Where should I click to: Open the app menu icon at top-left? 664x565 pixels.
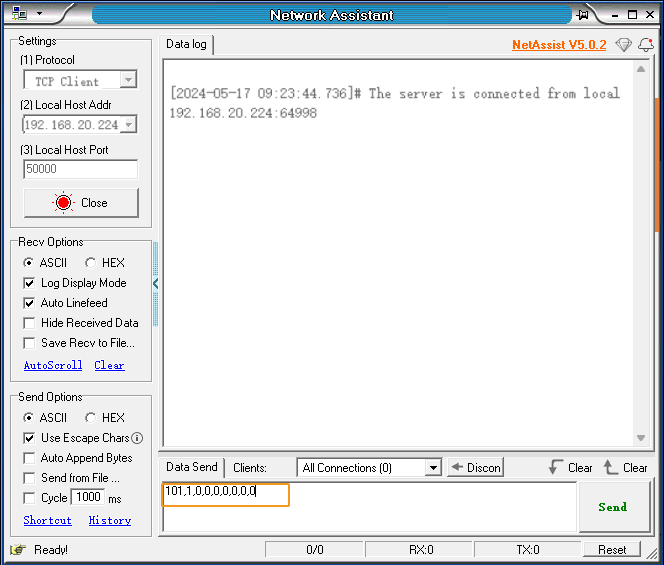tap(19, 14)
